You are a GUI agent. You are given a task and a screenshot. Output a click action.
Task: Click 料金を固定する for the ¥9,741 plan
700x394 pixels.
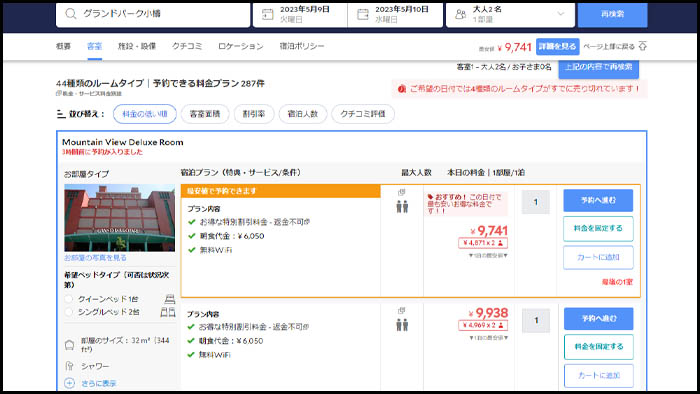[598, 228]
